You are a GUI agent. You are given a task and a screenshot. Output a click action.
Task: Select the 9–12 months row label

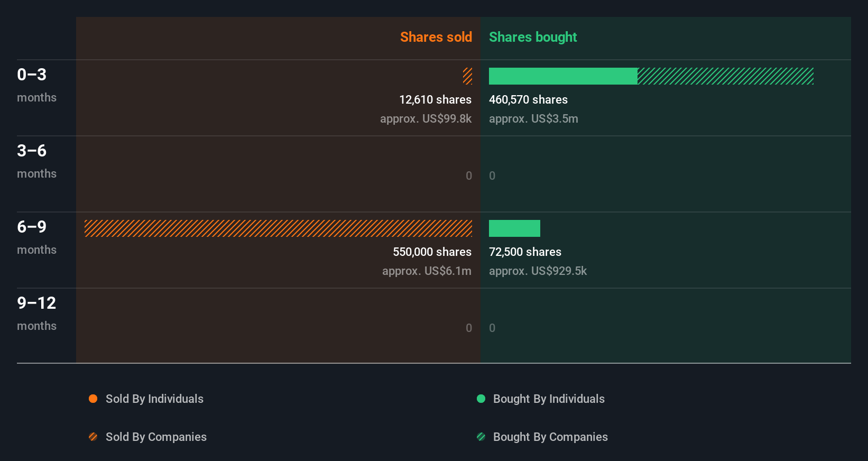36,313
